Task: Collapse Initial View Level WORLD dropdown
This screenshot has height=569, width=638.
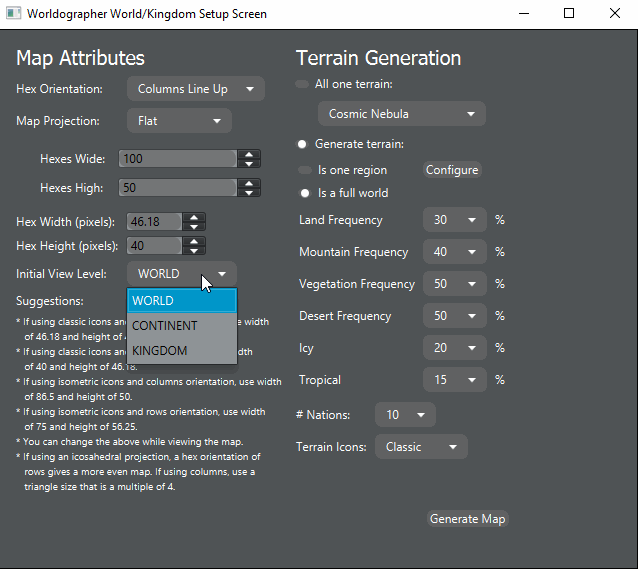Action: [x=182, y=274]
